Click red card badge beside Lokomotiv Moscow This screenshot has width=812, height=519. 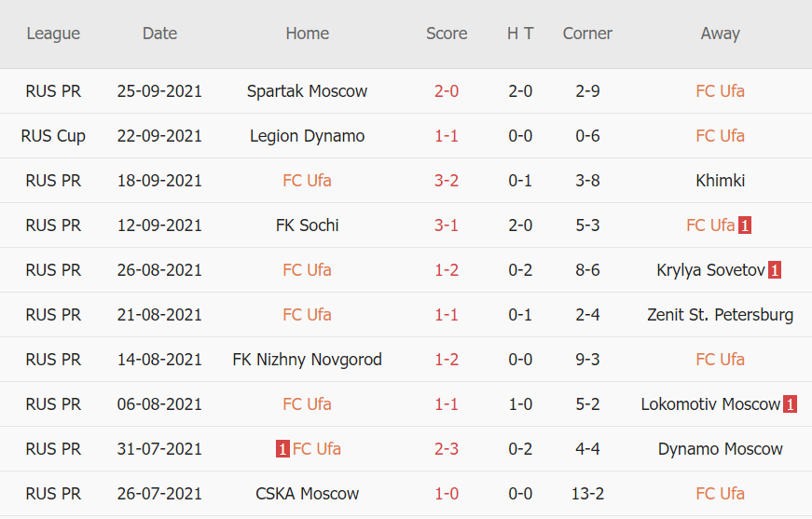(x=790, y=404)
